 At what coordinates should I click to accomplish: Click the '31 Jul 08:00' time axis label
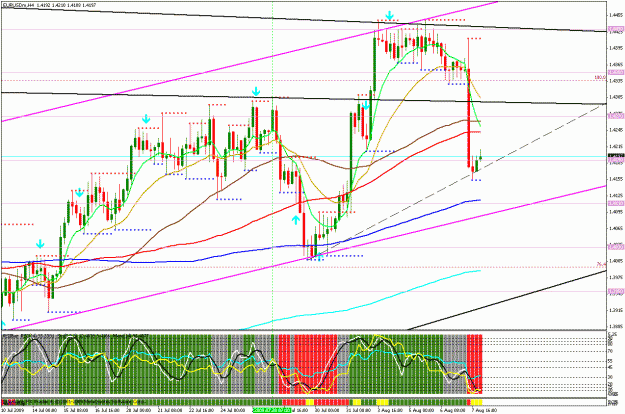point(358,410)
